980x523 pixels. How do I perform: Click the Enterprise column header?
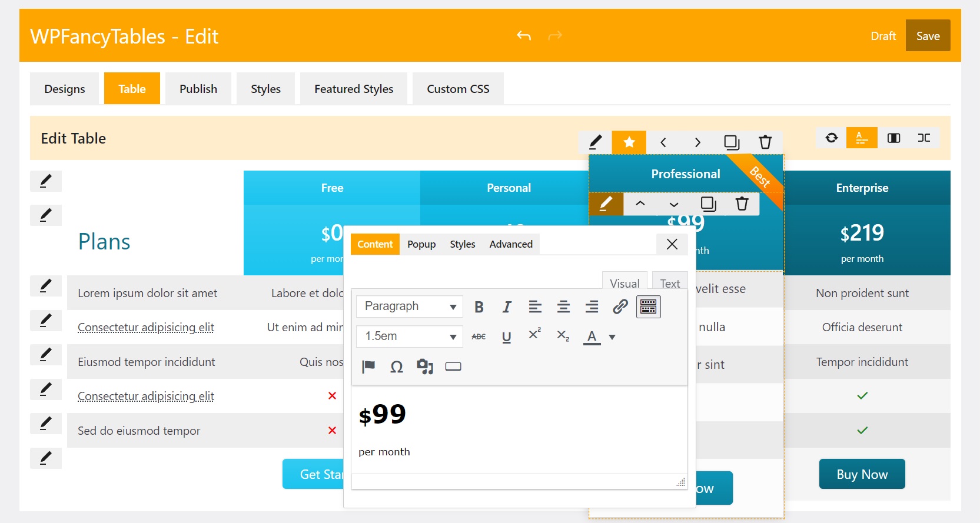click(x=862, y=188)
